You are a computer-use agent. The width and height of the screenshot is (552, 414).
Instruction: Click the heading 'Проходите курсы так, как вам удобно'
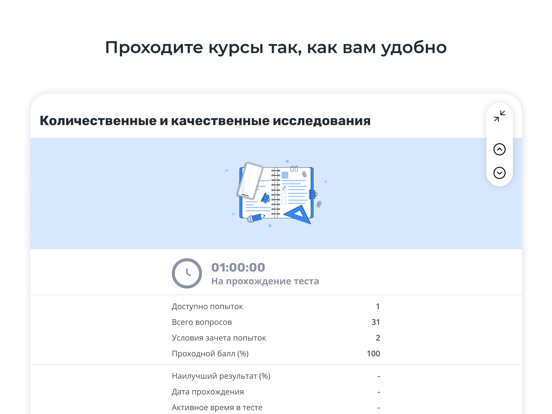click(276, 48)
